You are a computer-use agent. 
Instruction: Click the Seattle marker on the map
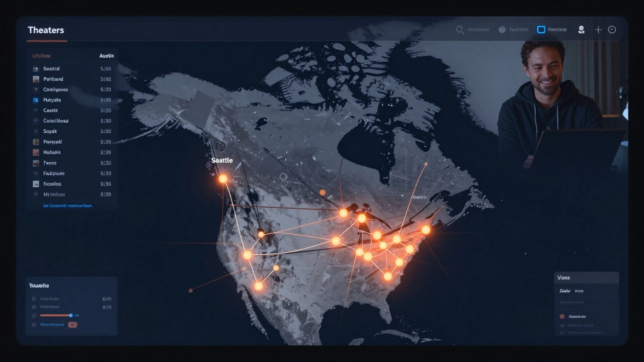[223, 178]
